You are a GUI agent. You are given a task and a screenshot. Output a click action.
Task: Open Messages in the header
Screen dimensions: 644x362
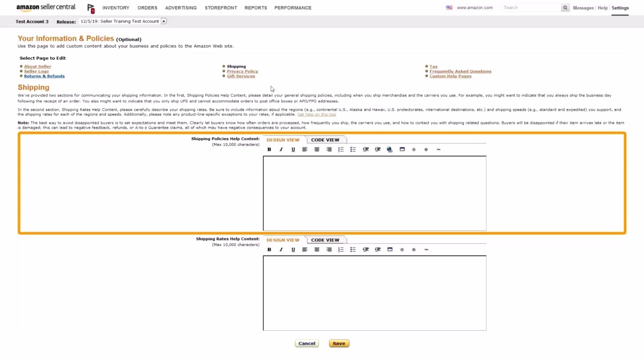point(583,8)
